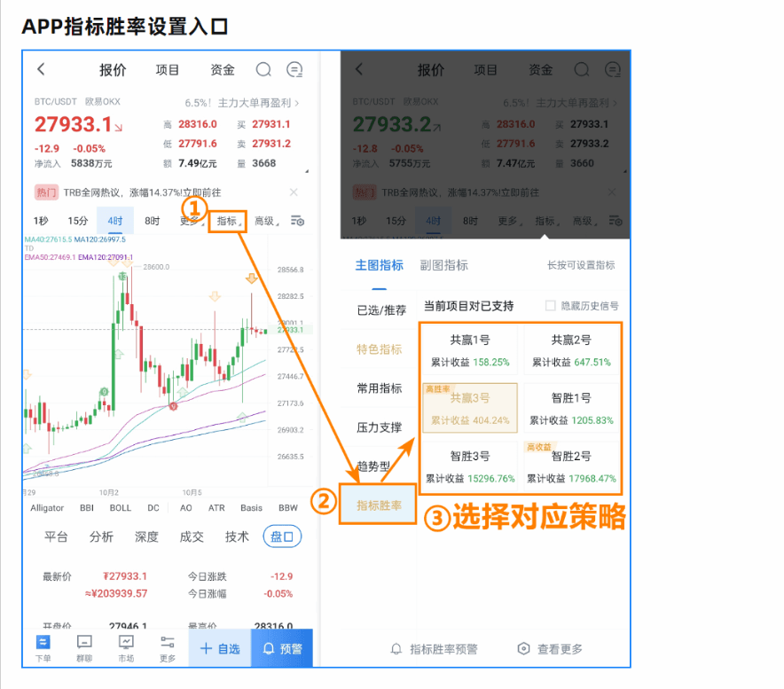Image resolution: width=784 pixels, height=689 pixels.
Task: Switch to 报价 tab in left screen
Action: (x=113, y=69)
